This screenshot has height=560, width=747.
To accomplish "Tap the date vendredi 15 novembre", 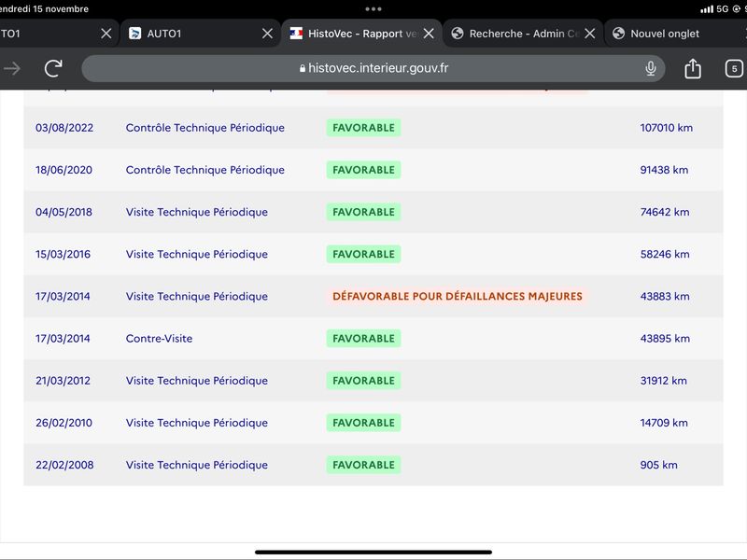I will (44, 8).
